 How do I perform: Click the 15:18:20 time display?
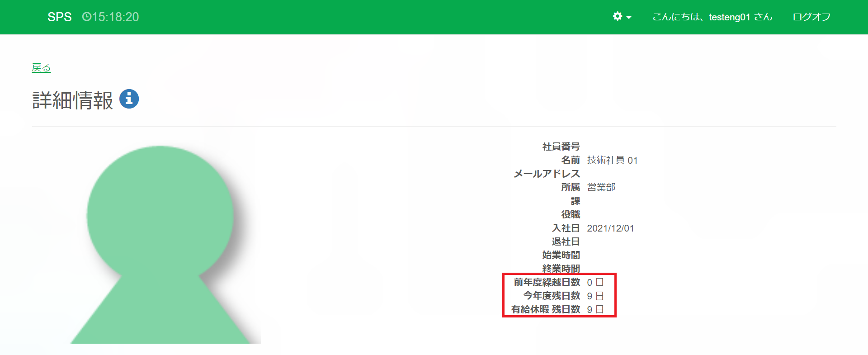115,17
